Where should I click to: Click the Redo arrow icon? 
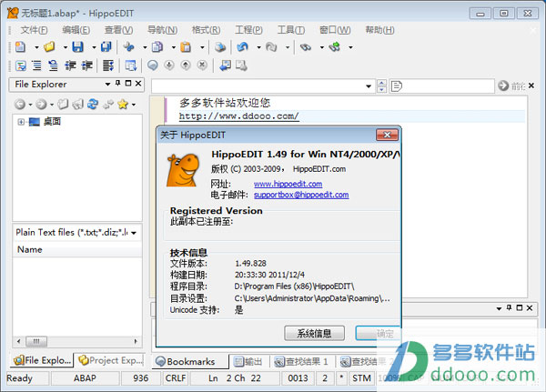[271, 47]
